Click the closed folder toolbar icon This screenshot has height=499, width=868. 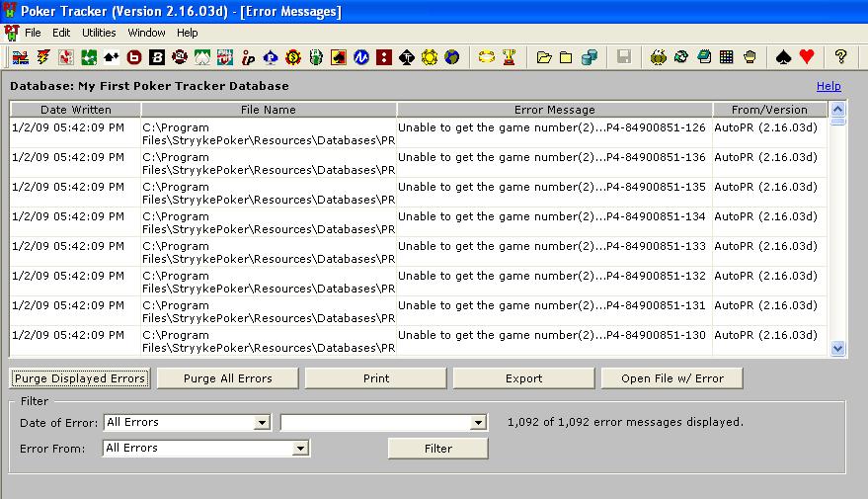(x=566, y=57)
